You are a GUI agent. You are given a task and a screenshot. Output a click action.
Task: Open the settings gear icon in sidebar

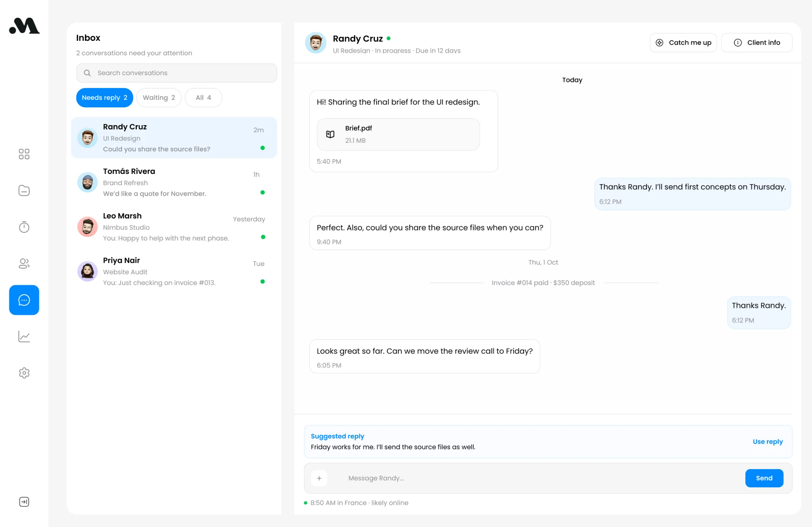[x=24, y=373]
